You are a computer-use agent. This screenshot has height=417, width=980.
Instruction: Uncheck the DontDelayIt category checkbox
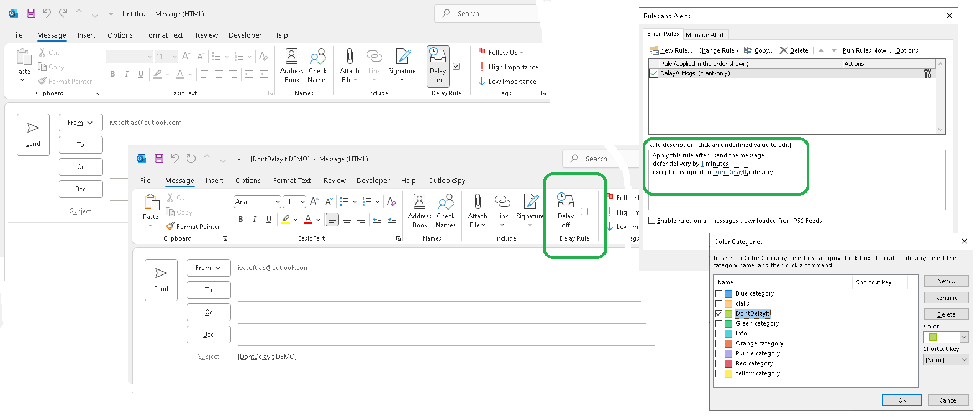pos(719,314)
